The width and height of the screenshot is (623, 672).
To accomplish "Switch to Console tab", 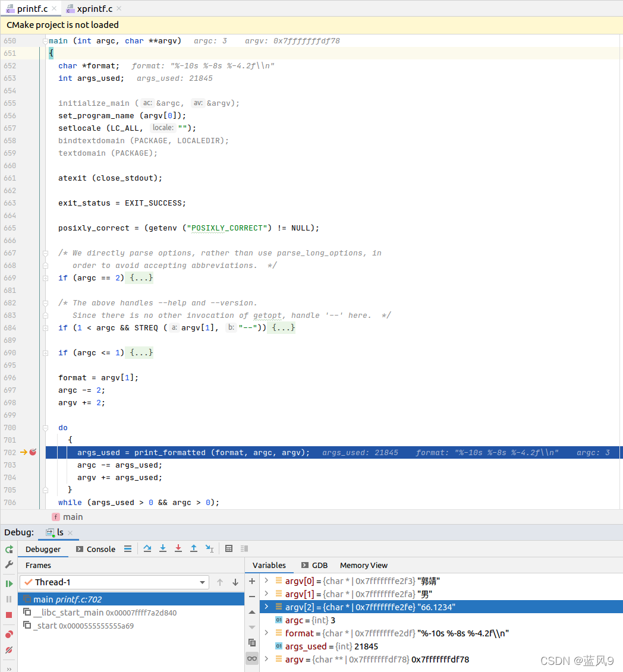I will 96,549.
